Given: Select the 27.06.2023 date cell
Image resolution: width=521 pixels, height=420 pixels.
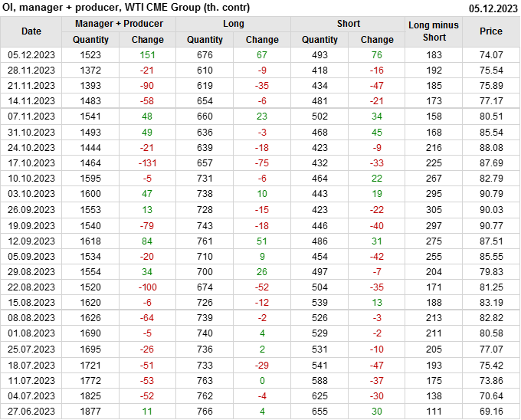Looking at the screenshot, I should pyautogui.click(x=31, y=411).
